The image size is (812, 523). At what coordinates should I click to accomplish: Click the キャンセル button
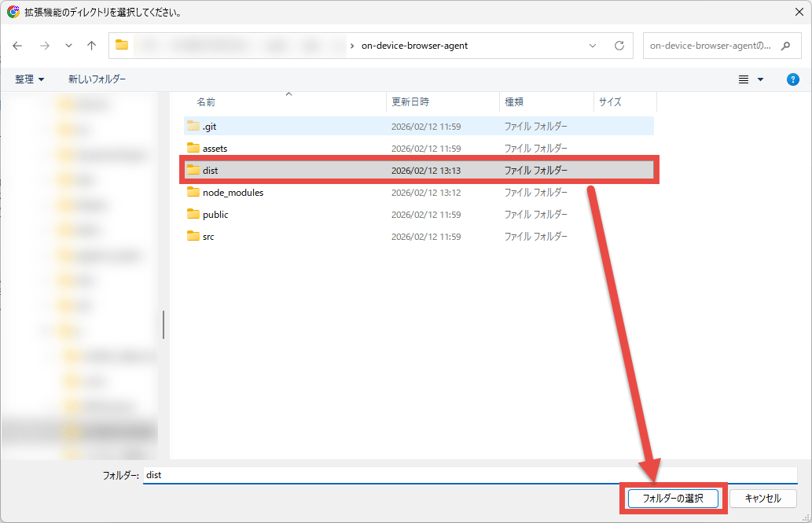point(762,499)
